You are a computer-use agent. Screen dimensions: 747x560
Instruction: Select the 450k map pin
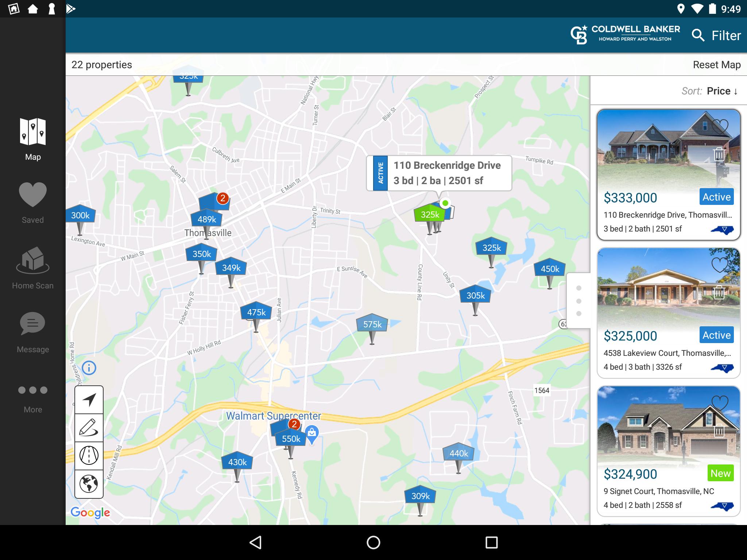[550, 269]
